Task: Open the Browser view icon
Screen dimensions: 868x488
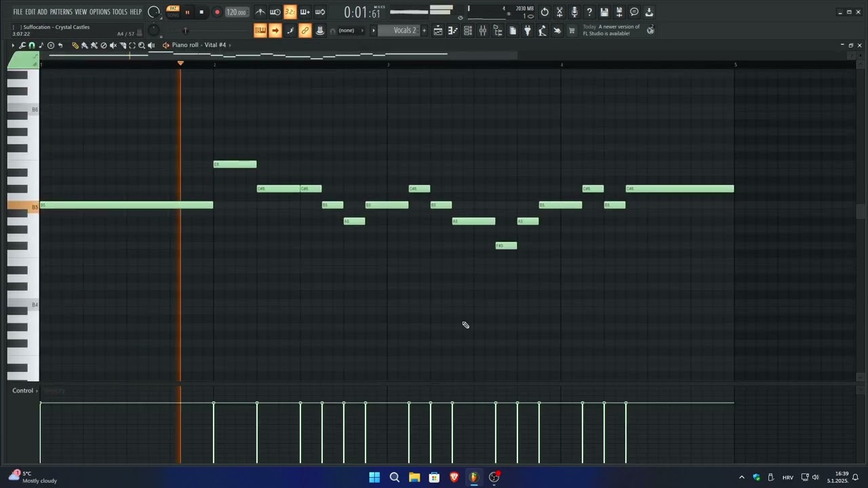Action: coord(498,30)
